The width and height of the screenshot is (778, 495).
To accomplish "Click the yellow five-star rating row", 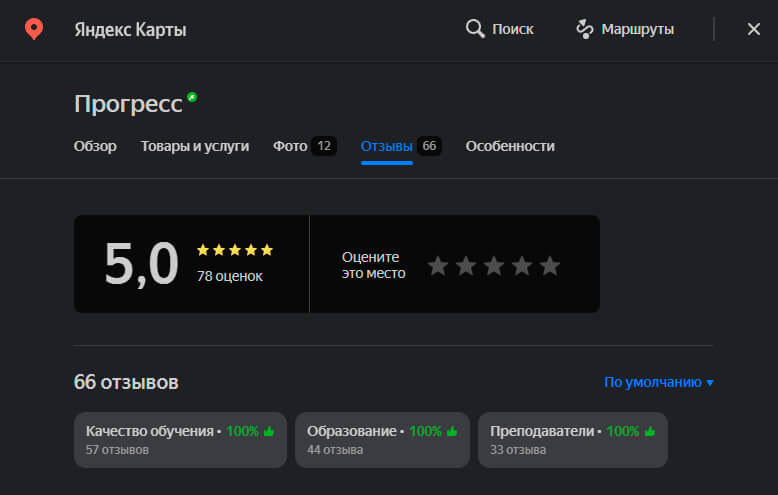I will pyautogui.click(x=235, y=250).
